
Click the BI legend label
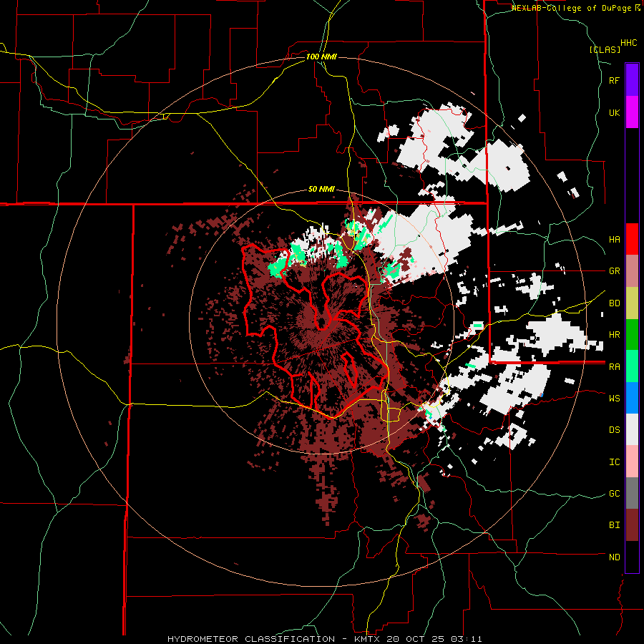tap(614, 525)
